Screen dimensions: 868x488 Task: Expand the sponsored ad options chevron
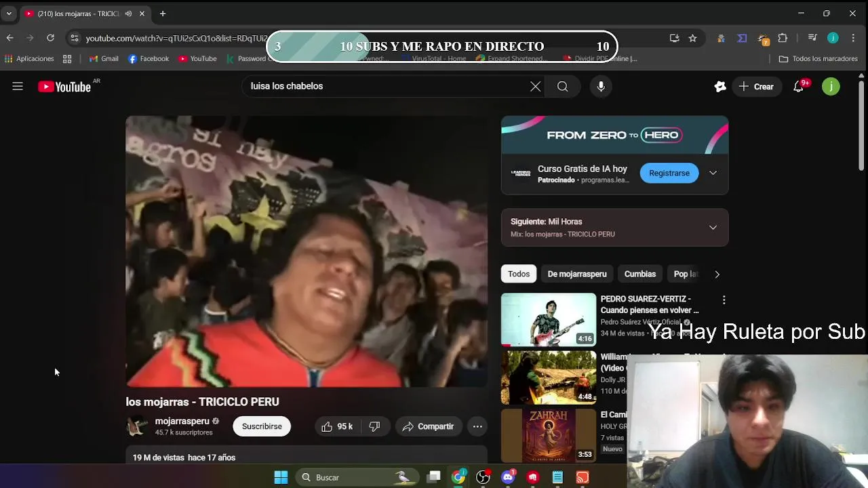click(x=713, y=173)
